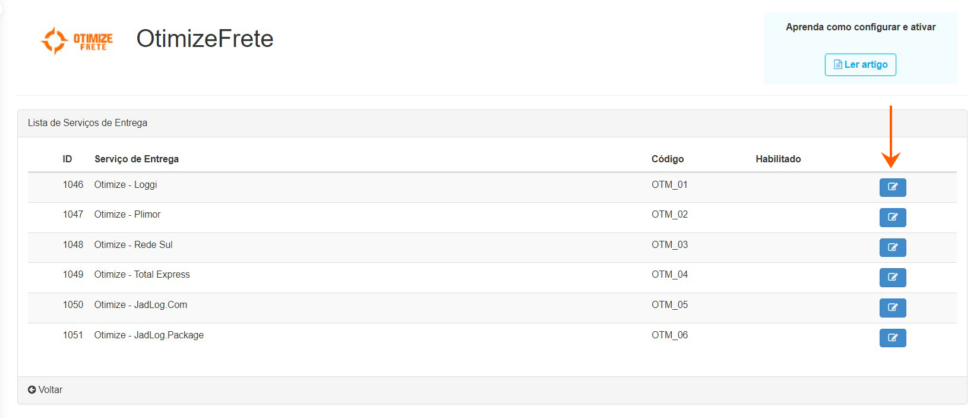Go back using the Voltar link
980x418 pixels.
[50, 390]
